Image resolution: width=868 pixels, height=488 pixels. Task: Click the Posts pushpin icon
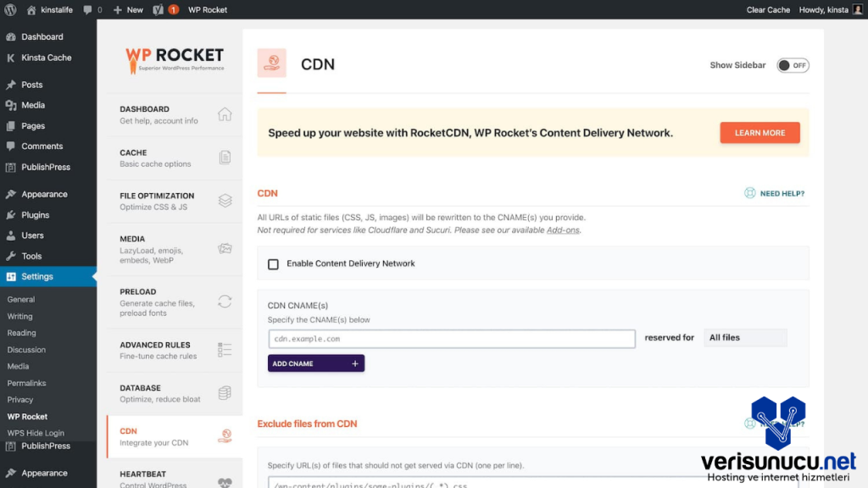tap(10, 85)
